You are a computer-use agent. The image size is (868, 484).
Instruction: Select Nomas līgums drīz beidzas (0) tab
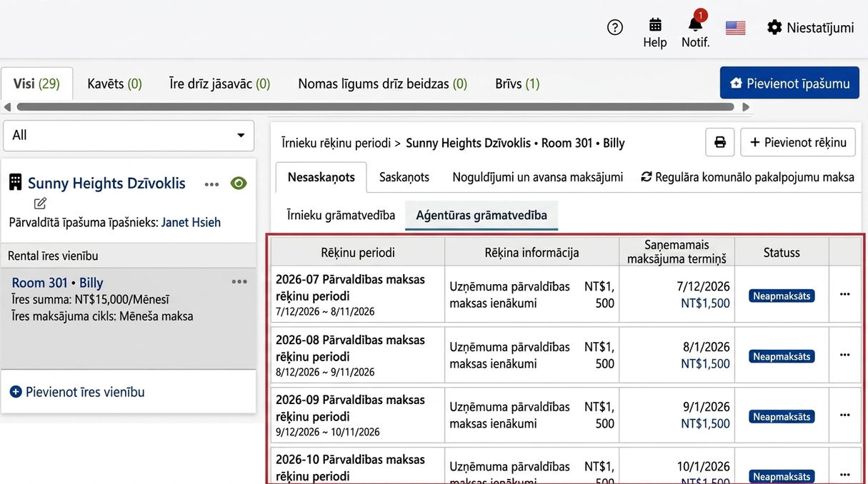click(x=383, y=84)
